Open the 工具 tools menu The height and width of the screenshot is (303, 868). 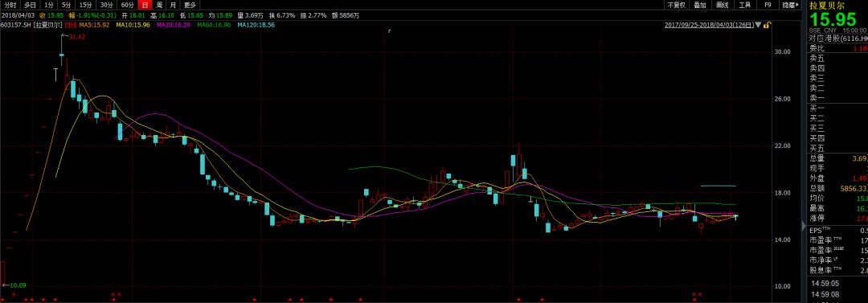click(x=744, y=5)
